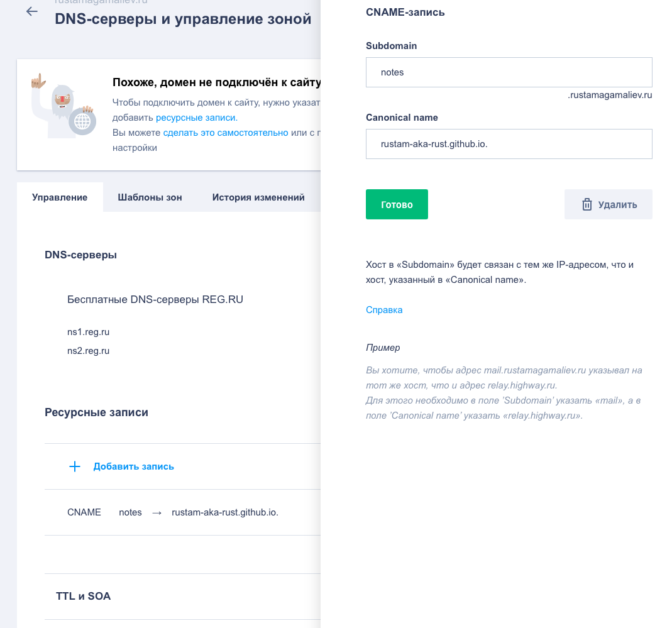Image resolution: width=672 pixels, height=628 pixels.
Task: Open the сделать это самостоятельно link
Action: [225, 133]
